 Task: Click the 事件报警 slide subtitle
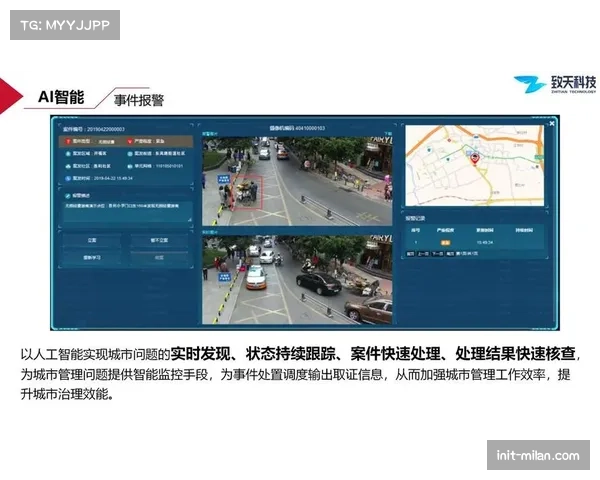tap(139, 101)
